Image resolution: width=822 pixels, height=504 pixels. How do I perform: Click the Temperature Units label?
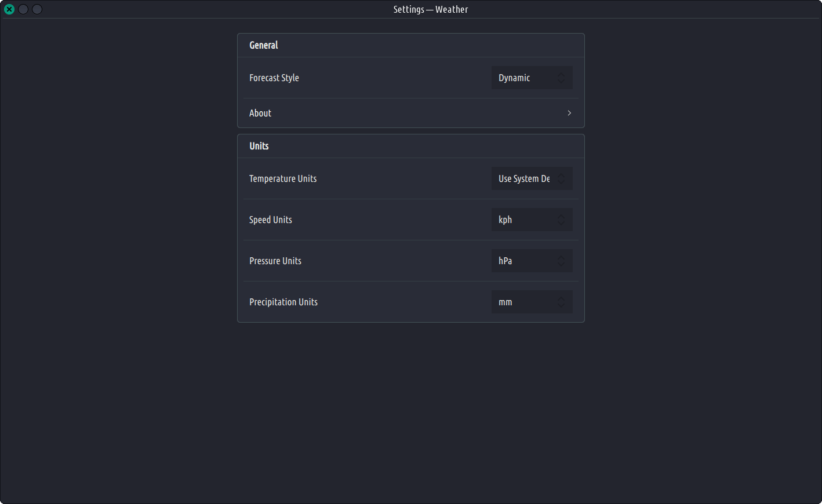(283, 178)
